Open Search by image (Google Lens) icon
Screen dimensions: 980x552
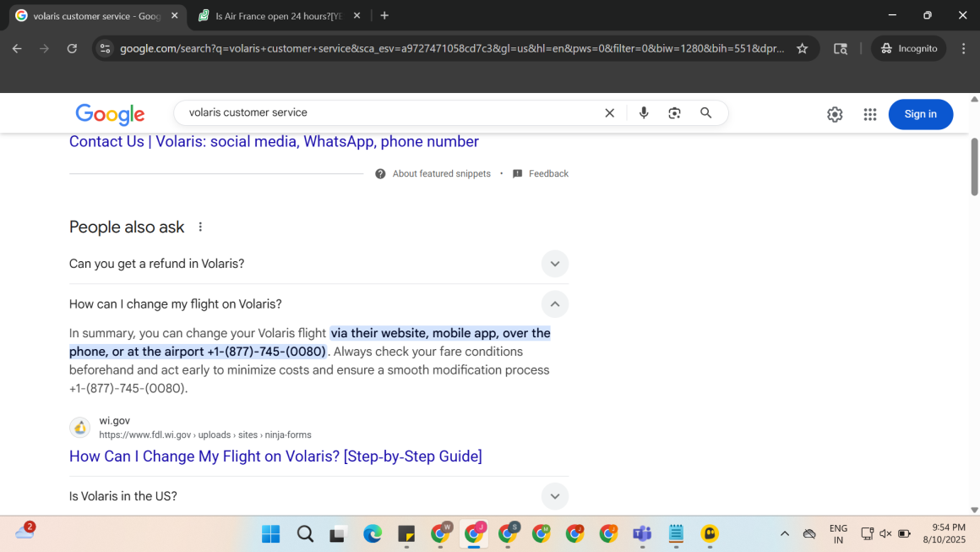(x=674, y=113)
